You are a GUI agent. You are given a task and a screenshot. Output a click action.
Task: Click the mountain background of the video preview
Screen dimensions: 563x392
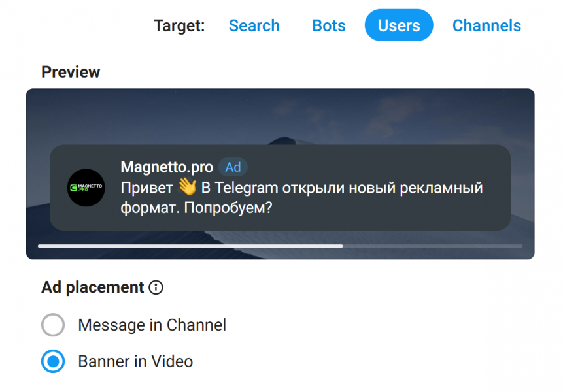[280, 115]
